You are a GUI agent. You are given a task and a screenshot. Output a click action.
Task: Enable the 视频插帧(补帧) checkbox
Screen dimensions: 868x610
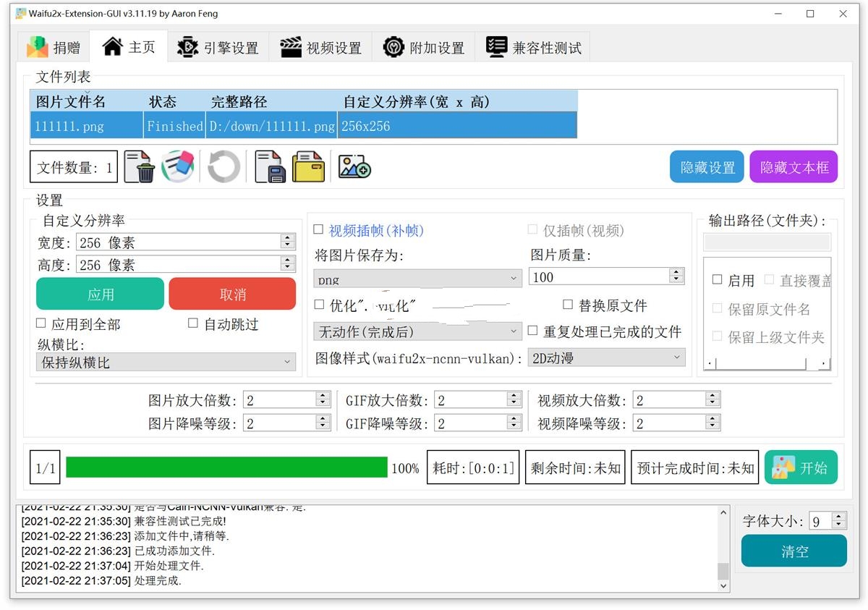point(318,229)
